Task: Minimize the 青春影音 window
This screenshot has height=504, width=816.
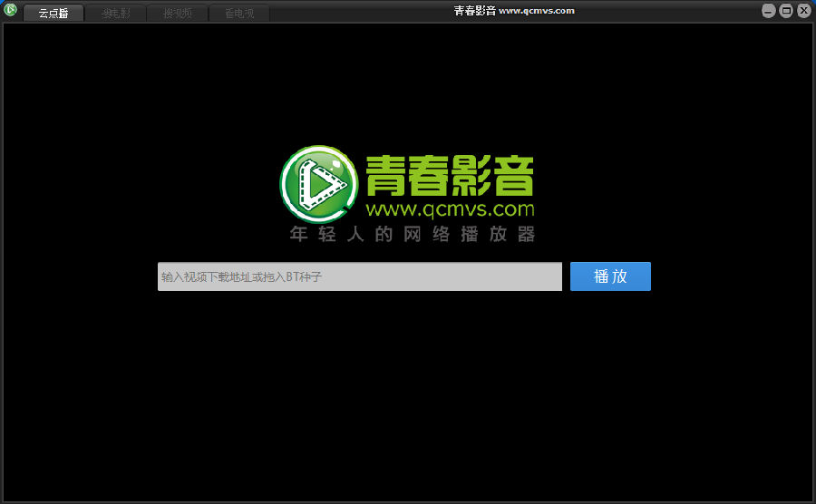Action: (x=769, y=10)
